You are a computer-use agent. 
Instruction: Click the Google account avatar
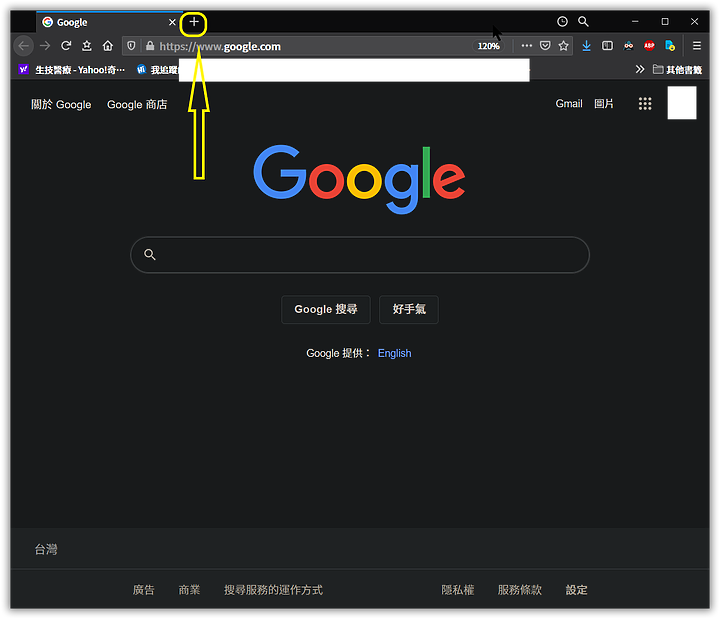tap(682, 103)
